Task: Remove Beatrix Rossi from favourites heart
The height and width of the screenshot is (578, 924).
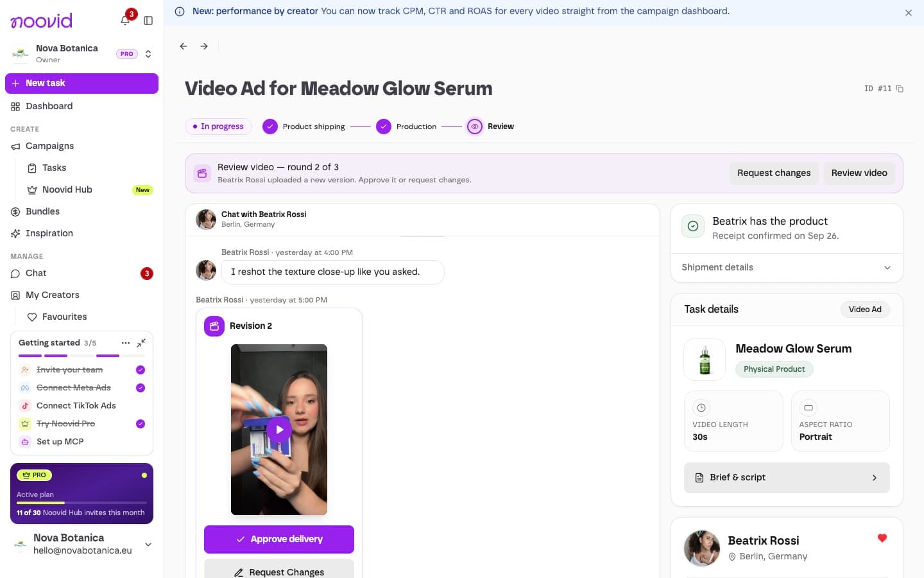Action: 882,538
